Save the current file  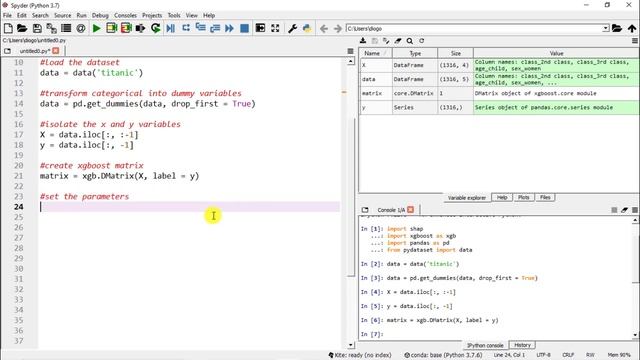click(x=37, y=28)
